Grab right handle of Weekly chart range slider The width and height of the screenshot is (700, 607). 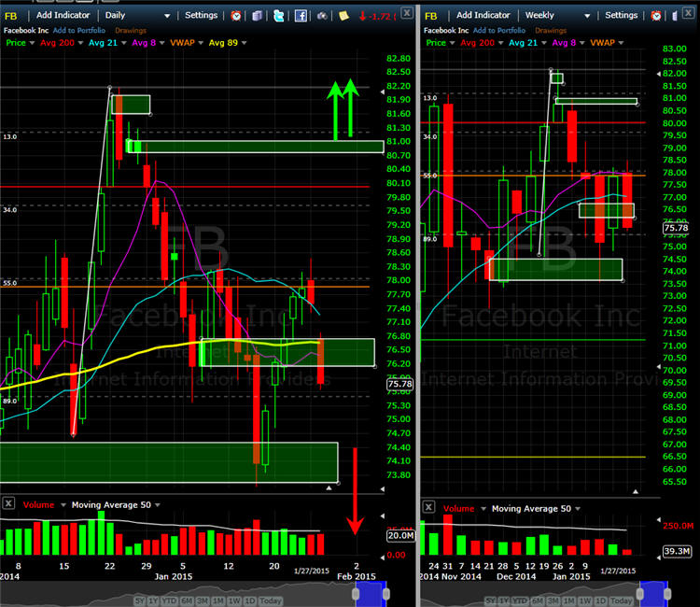click(x=667, y=594)
